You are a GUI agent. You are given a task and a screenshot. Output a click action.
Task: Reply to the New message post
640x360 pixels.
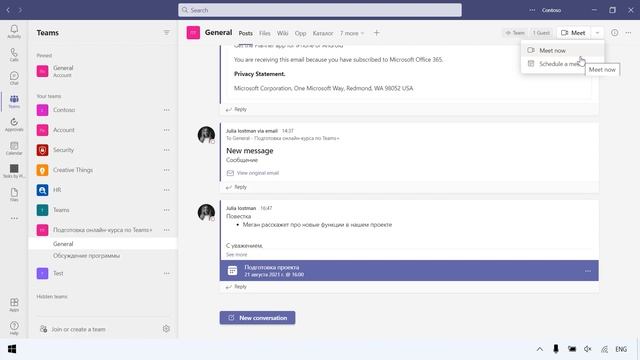point(236,187)
